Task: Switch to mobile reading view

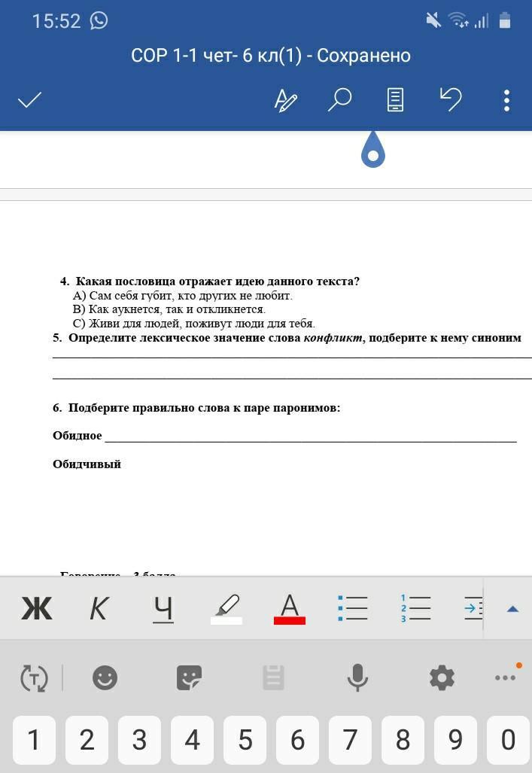Action: pyautogui.click(x=395, y=100)
